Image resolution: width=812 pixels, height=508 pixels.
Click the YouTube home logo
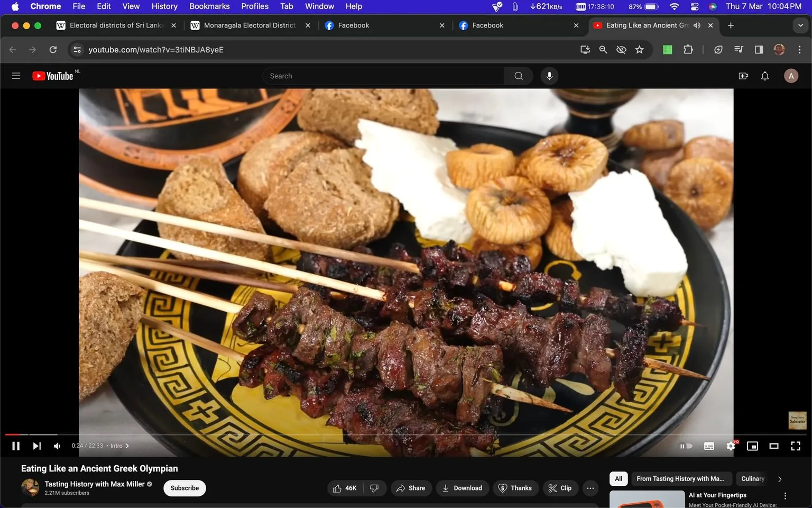[x=53, y=75]
